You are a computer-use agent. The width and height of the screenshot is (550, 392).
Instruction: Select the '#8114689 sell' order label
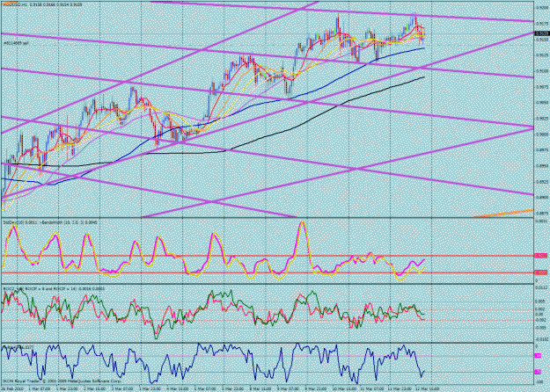click(x=15, y=43)
